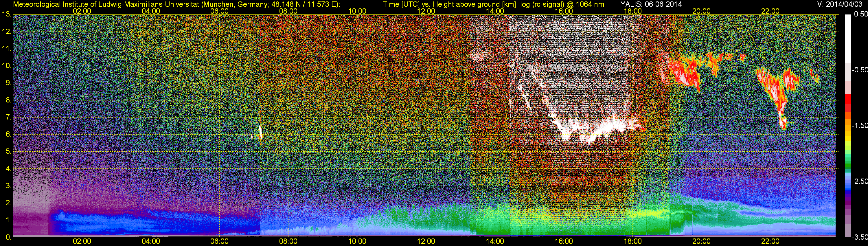Click the small white spike near 07:00
The height and width of the screenshot is (246, 868).
[260, 132]
